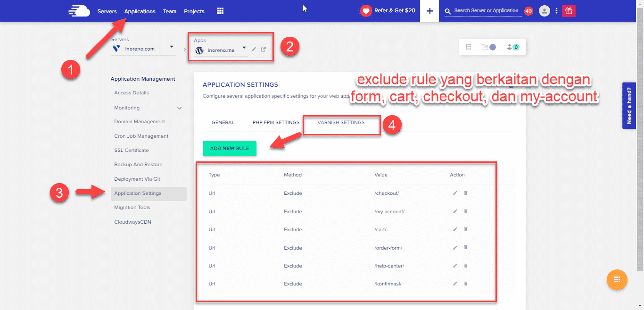Open the three-dot more options menu
This screenshot has width=644, height=310.
click(x=556, y=11)
